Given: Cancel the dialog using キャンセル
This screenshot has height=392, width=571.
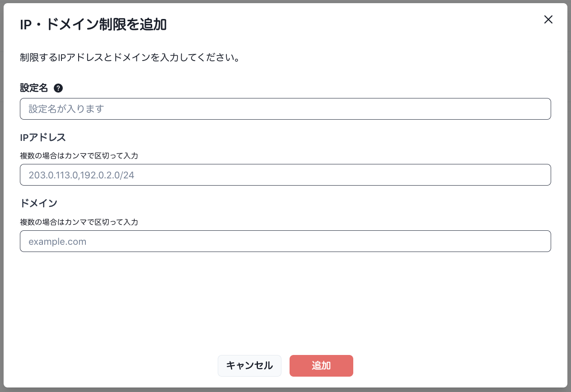Looking at the screenshot, I should click(249, 366).
